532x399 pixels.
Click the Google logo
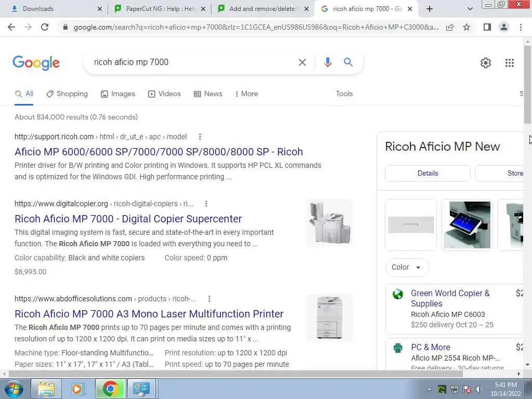(x=36, y=63)
